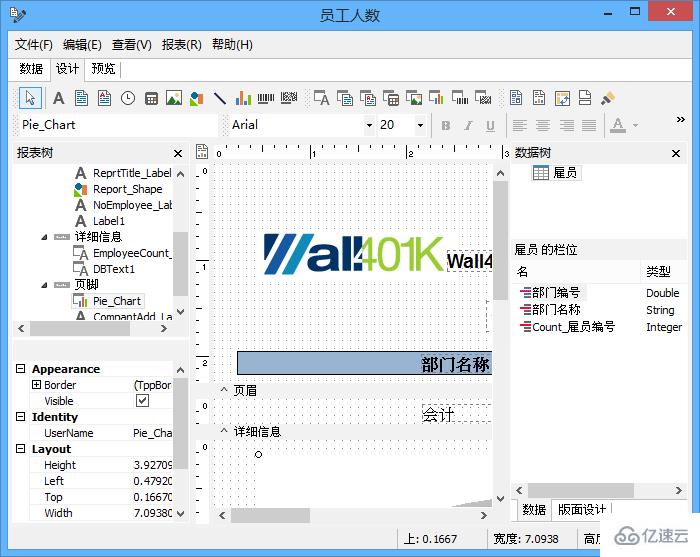The width and height of the screenshot is (700, 557).
Task: Show more toolbar buttons chevron
Action: (x=680, y=119)
